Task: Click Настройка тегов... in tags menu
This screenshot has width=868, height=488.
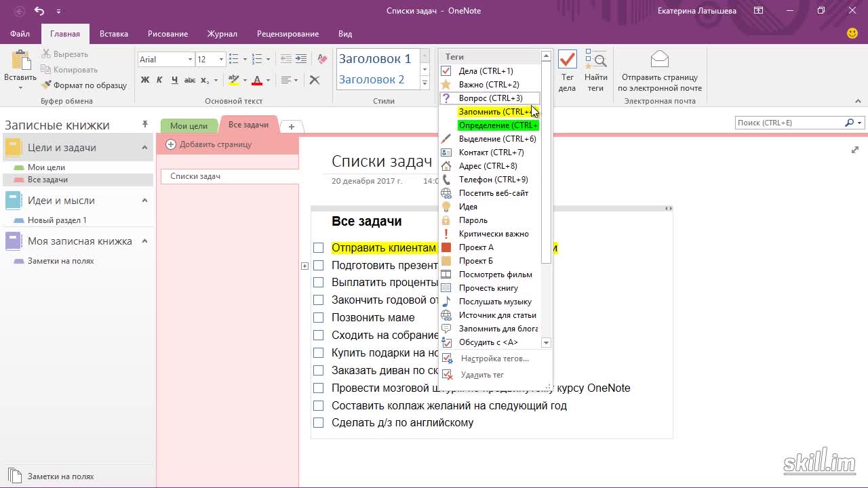Action: pyautogui.click(x=494, y=359)
